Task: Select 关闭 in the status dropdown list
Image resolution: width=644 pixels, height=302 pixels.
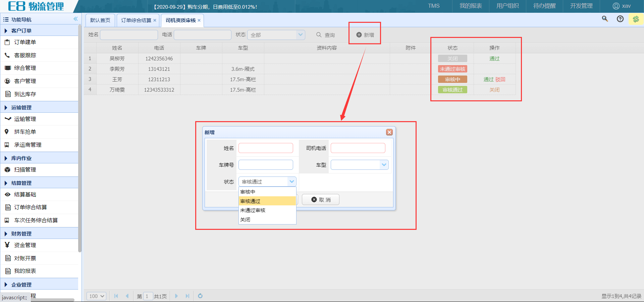Action: click(x=267, y=220)
